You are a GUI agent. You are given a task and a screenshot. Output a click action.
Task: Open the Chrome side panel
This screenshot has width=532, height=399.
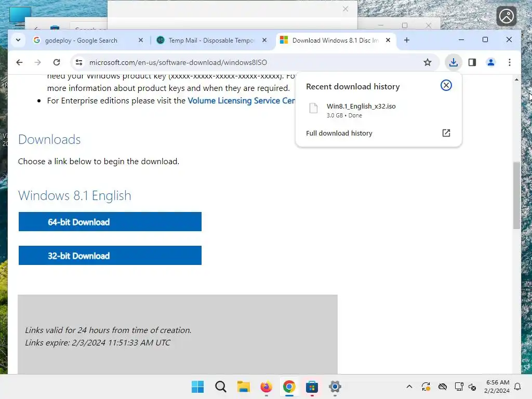472,62
